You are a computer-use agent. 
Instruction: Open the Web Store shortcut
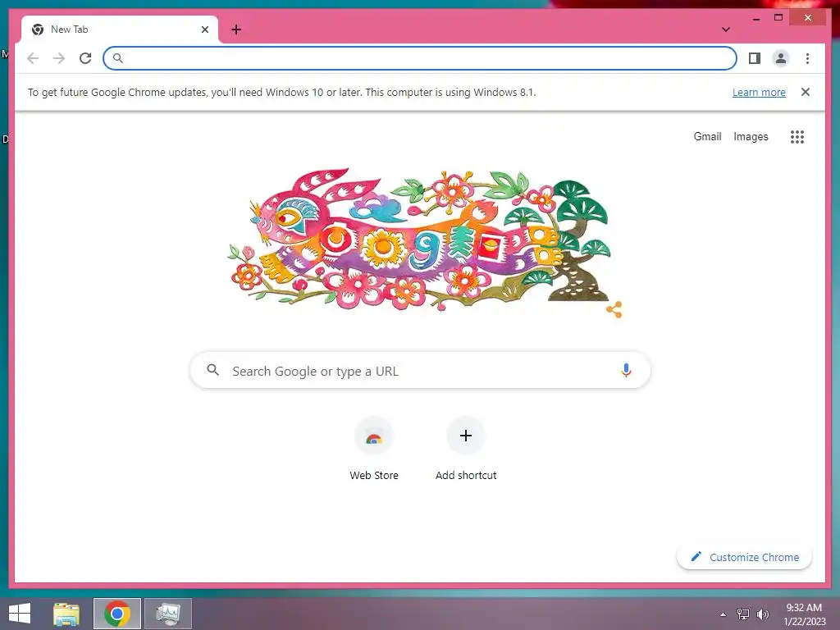pyautogui.click(x=374, y=450)
